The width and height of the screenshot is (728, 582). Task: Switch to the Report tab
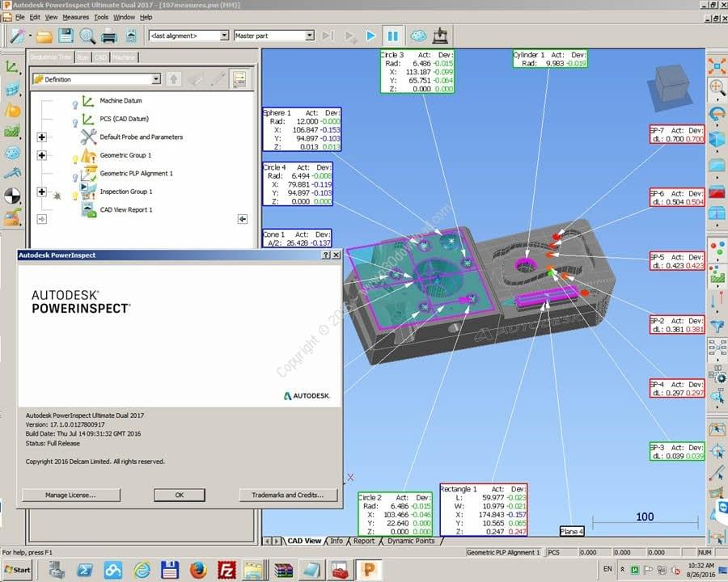coord(363,541)
